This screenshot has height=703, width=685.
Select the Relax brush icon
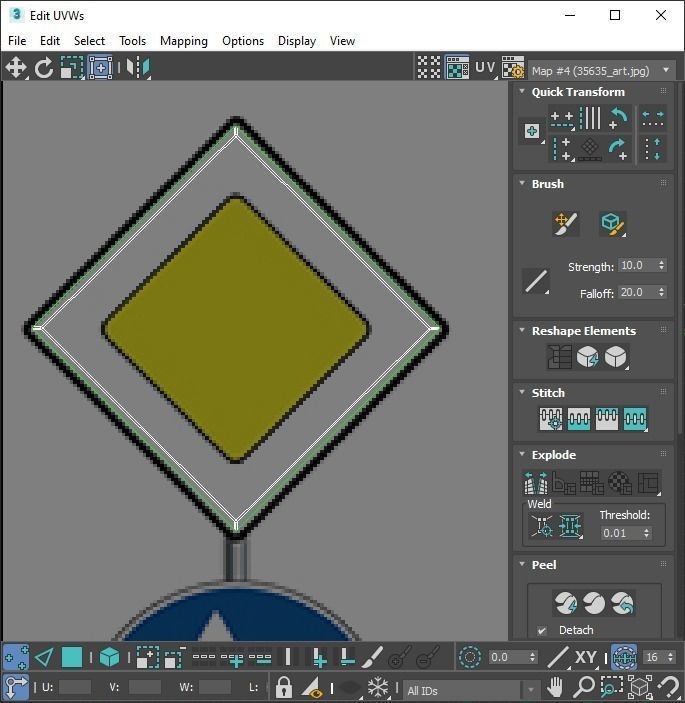(612, 223)
